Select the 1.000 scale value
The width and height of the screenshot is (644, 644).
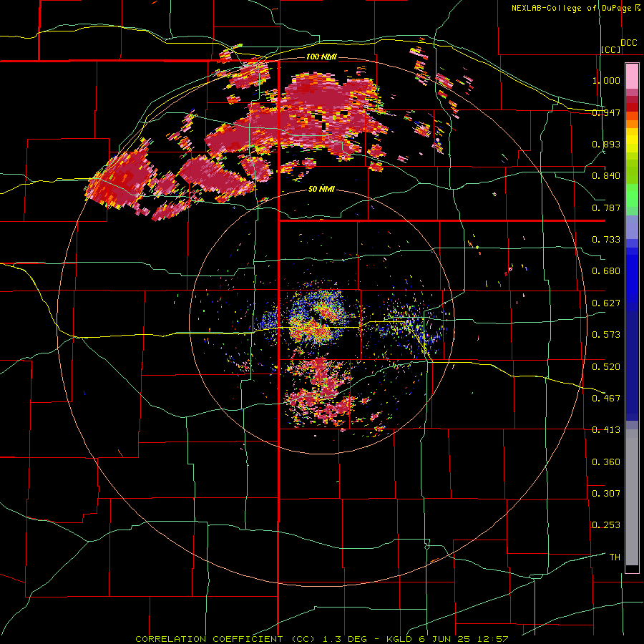(x=606, y=80)
